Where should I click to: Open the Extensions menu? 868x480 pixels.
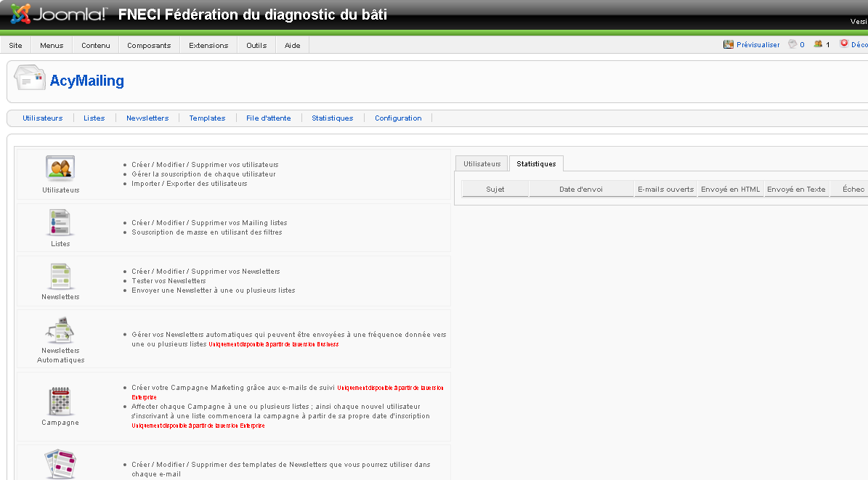click(208, 45)
